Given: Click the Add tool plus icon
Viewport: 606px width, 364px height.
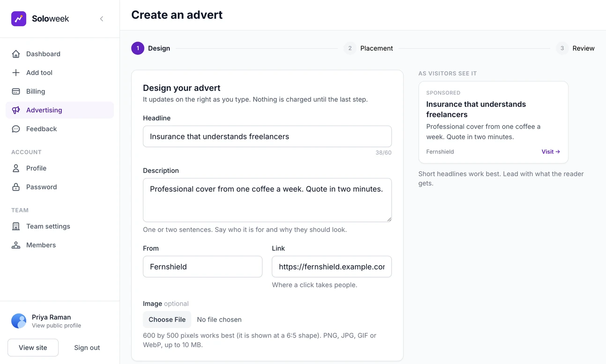Looking at the screenshot, I should (16, 73).
